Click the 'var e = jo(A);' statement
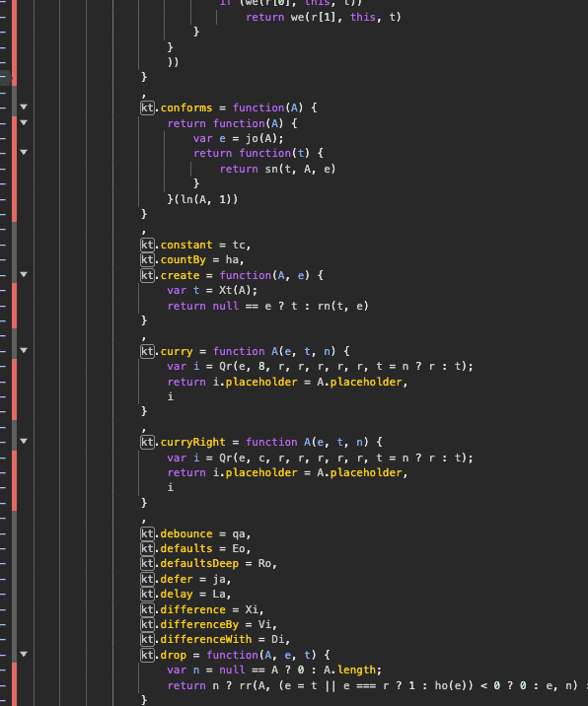 [x=239, y=138]
